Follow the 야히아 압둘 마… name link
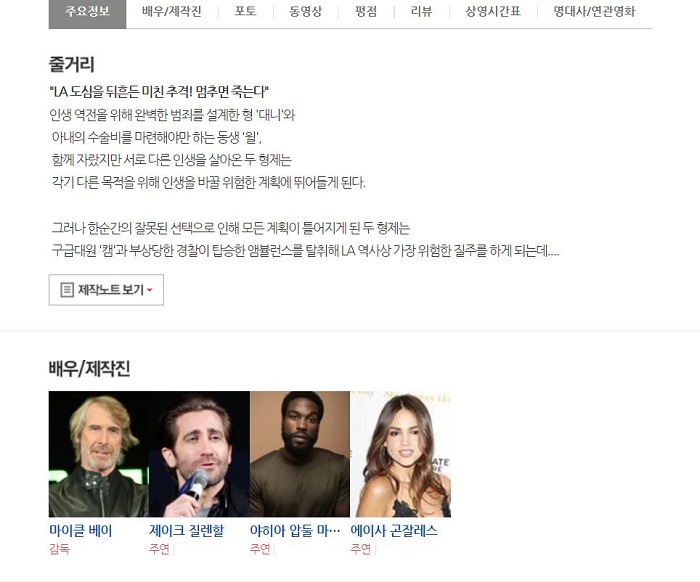The height and width of the screenshot is (582, 700). 295,531
